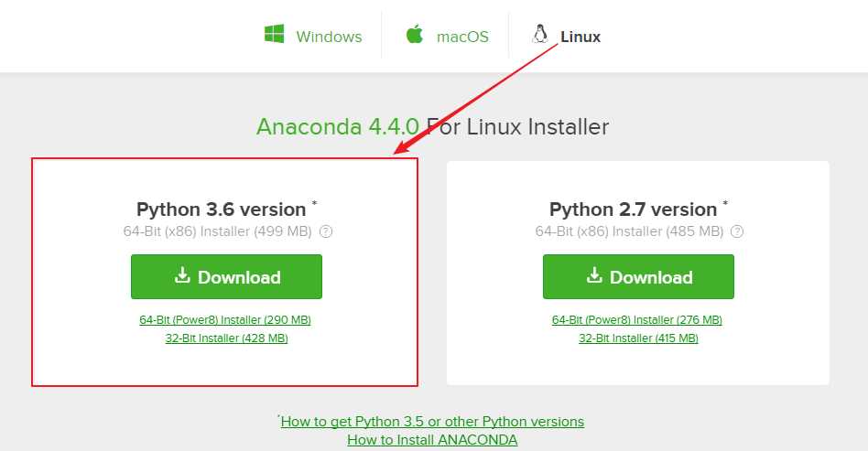Switch to the macOS tab
Viewport: 868px width, 451px height.
coord(448,36)
